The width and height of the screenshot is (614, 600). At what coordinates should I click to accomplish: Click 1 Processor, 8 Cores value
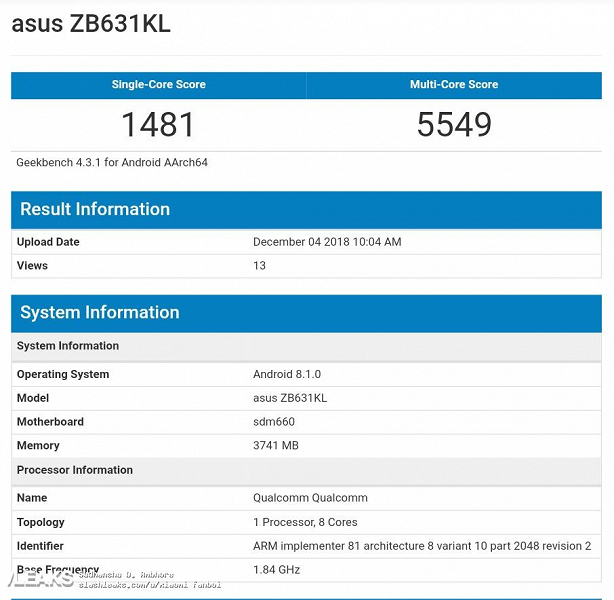pyautogui.click(x=305, y=522)
